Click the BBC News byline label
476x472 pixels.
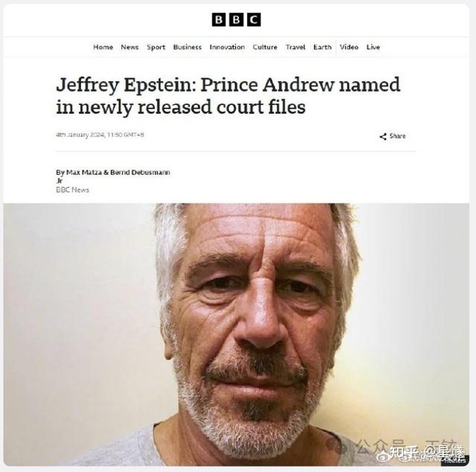pos(73,190)
